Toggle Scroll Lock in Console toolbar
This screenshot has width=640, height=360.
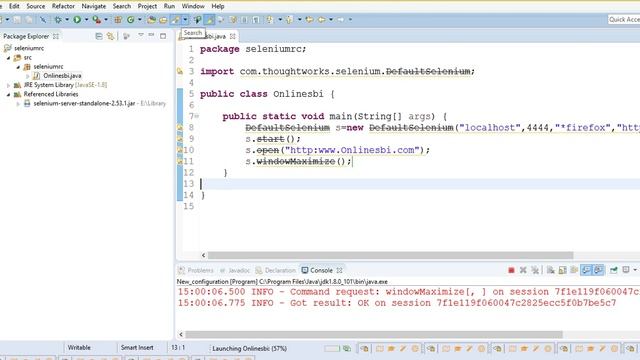(x=562, y=270)
